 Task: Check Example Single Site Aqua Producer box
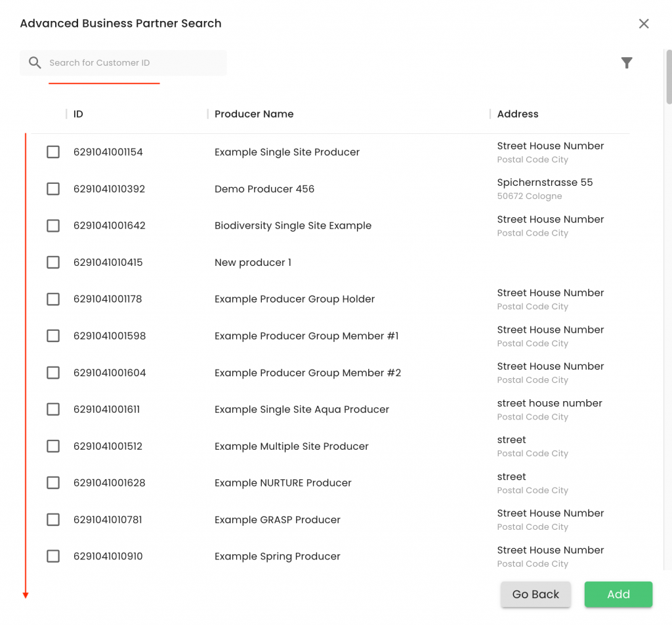[53, 410]
